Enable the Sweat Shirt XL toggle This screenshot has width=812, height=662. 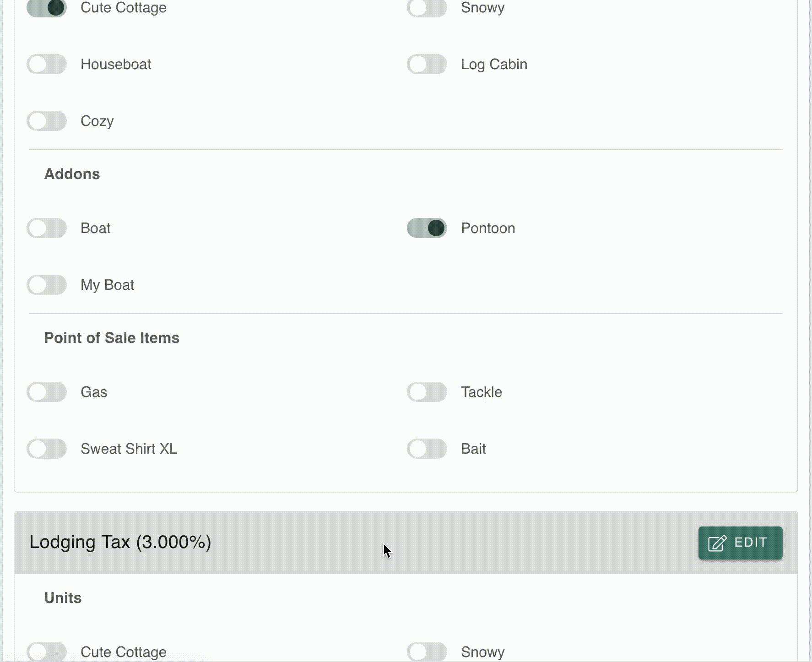47,449
